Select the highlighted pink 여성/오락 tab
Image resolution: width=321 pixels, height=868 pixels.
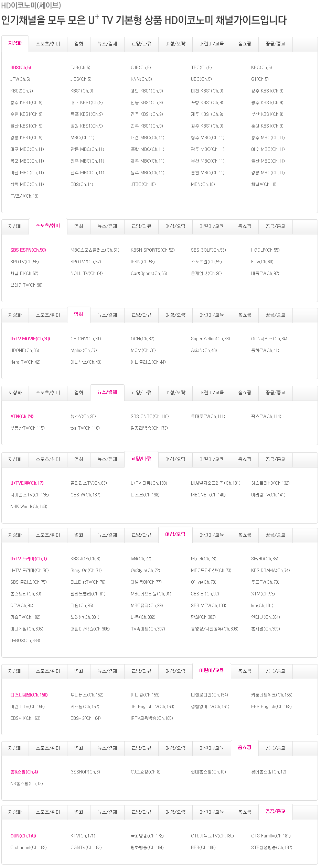point(175,535)
